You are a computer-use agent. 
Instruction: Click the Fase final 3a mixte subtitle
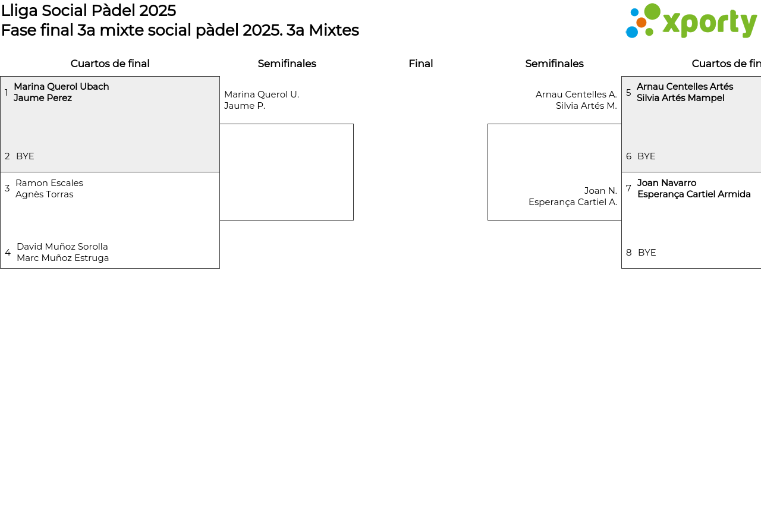point(180,30)
